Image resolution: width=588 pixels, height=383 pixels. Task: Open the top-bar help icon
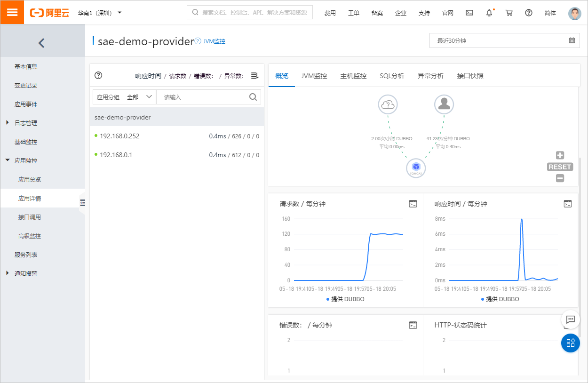(529, 13)
